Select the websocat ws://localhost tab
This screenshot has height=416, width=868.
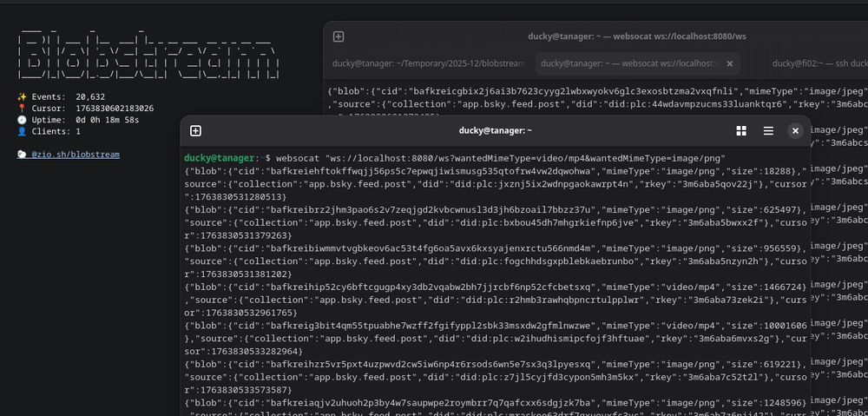[631, 63]
